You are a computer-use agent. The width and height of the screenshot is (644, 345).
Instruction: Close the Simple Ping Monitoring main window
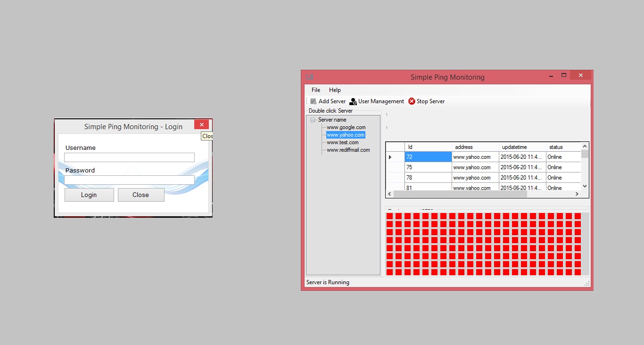[x=580, y=75]
